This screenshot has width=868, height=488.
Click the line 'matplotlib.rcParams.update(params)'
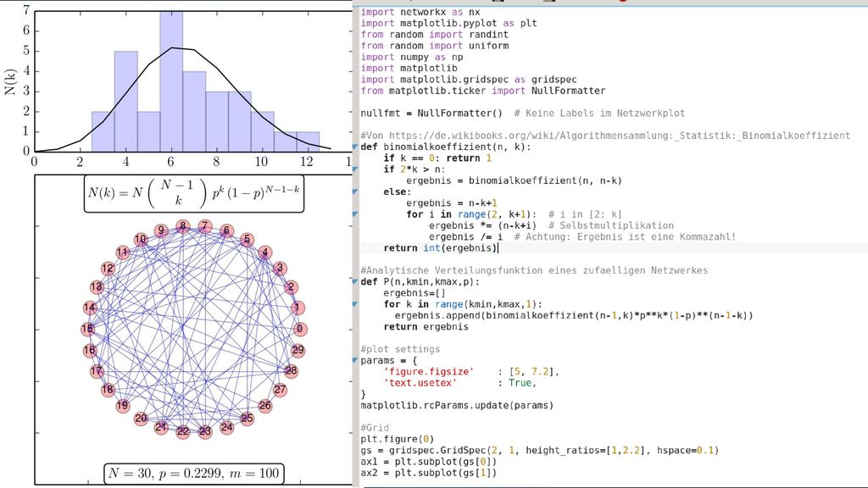point(457,406)
